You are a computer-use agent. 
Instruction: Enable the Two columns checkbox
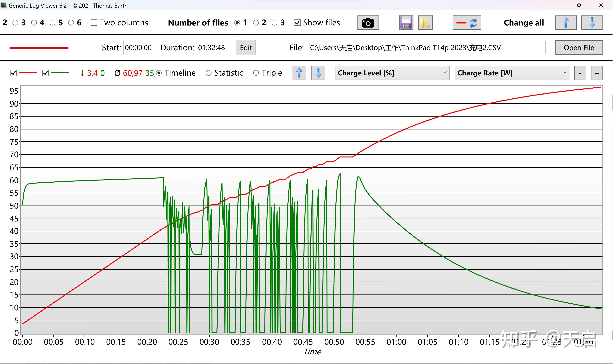click(94, 23)
